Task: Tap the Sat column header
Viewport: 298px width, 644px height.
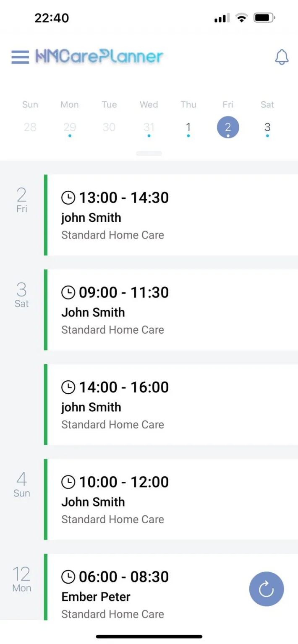Action: [x=267, y=104]
